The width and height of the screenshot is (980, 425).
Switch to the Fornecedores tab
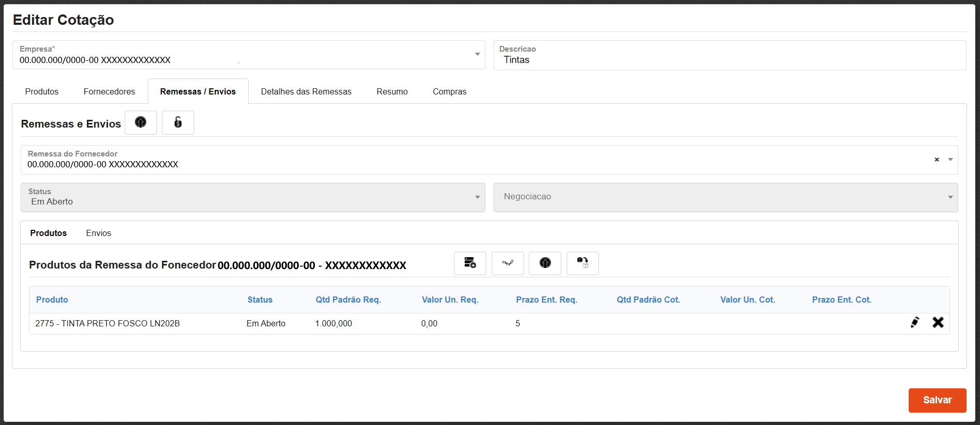(109, 91)
